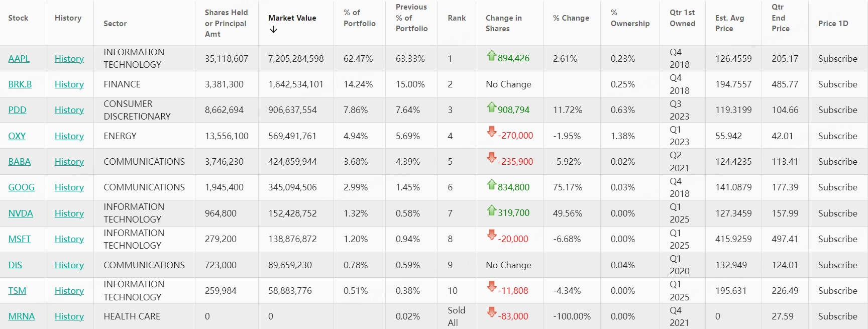Click the green up arrow in AAPL row
This screenshot has width=868, height=329.
pos(491,56)
